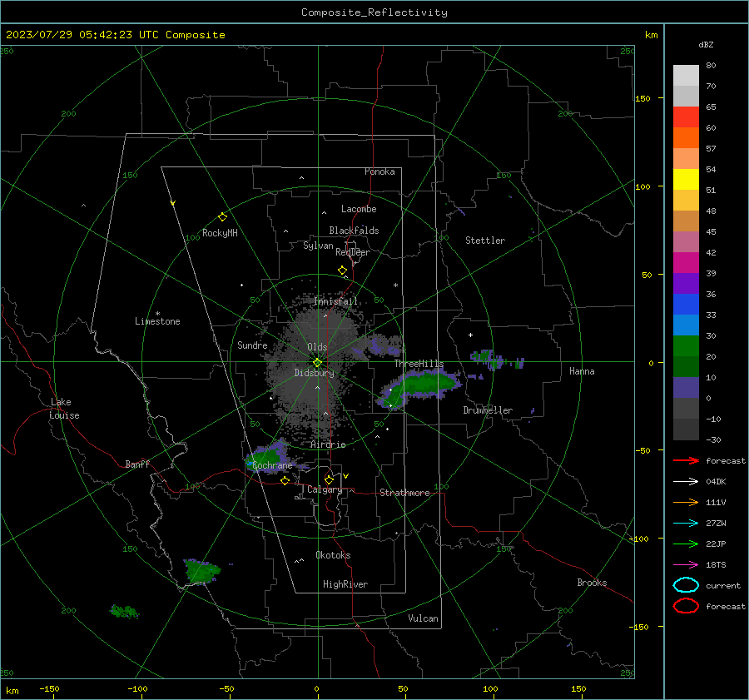The width and height of the screenshot is (749, 700).
Task: Select the 80 dBZ light gray swatch
Action: [x=686, y=76]
